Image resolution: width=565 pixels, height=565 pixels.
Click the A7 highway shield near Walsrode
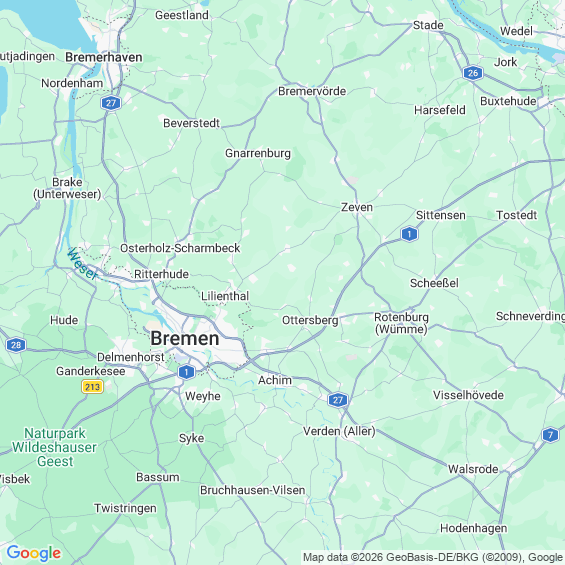click(x=550, y=435)
